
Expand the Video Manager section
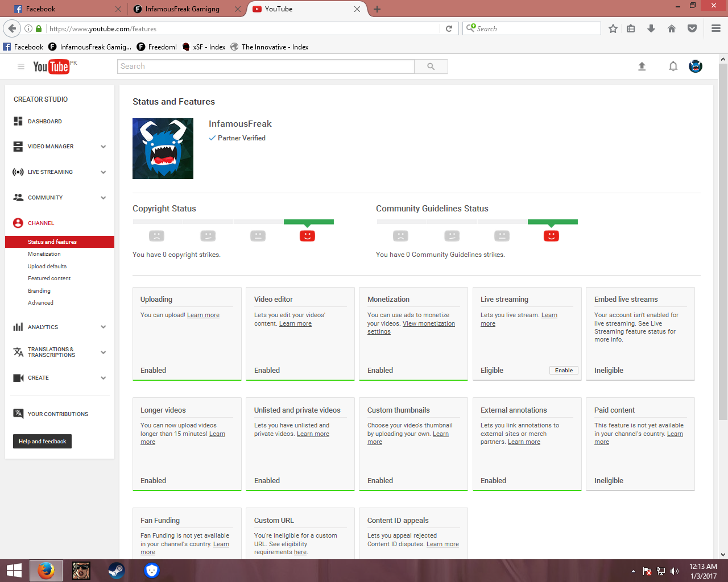tap(103, 147)
